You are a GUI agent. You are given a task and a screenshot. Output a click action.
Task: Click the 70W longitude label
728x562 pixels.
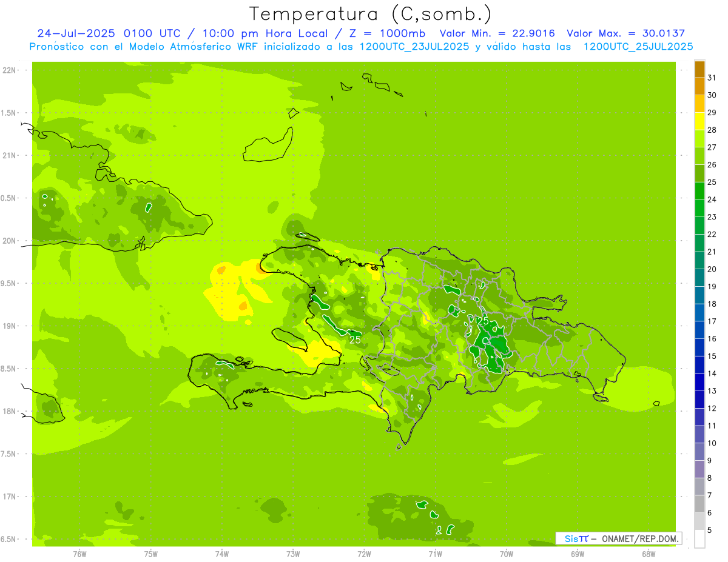tap(507, 554)
